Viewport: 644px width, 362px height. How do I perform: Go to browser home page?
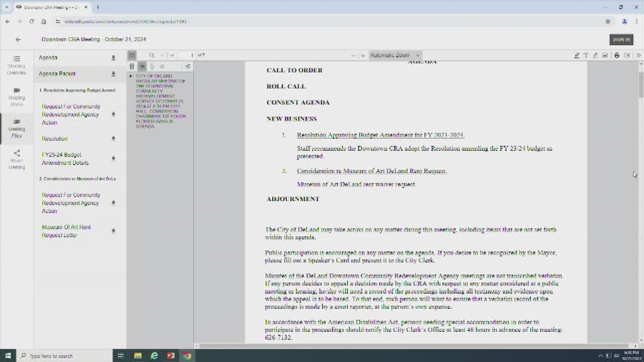click(x=43, y=21)
